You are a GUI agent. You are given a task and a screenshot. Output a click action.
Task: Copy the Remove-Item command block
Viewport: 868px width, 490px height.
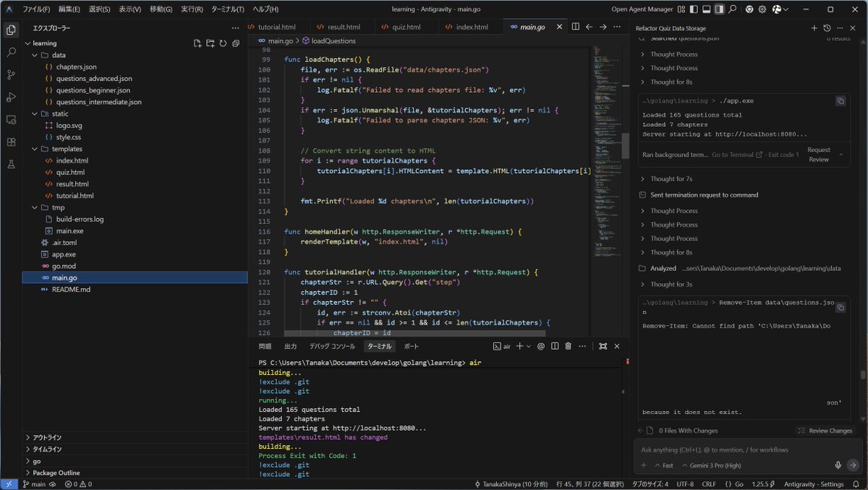pos(841,308)
